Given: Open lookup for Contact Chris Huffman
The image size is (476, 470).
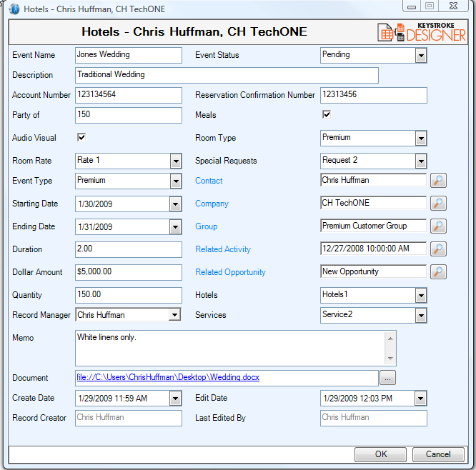Looking at the screenshot, I should [438, 180].
